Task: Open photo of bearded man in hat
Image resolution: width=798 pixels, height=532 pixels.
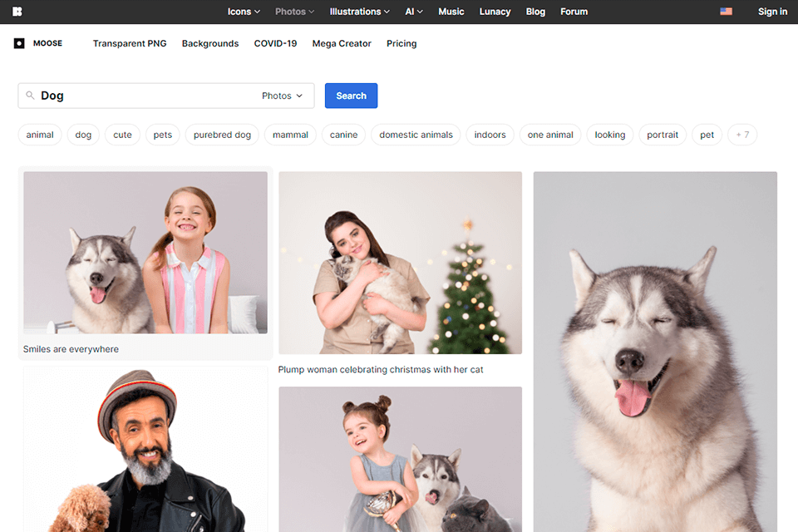Action: click(x=145, y=449)
